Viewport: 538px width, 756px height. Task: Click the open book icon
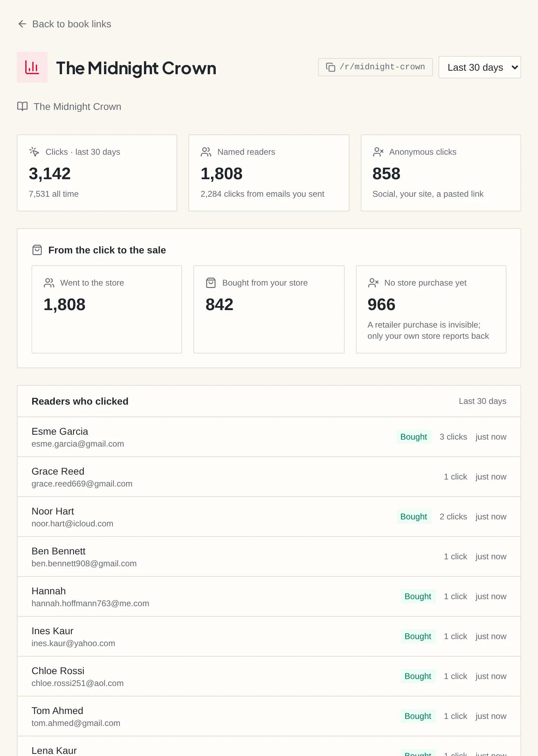click(x=22, y=106)
